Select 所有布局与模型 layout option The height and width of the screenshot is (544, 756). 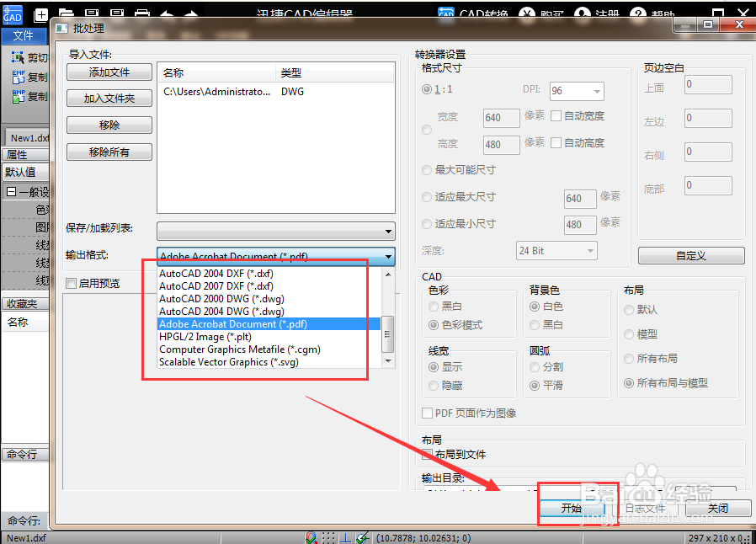tap(629, 383)
